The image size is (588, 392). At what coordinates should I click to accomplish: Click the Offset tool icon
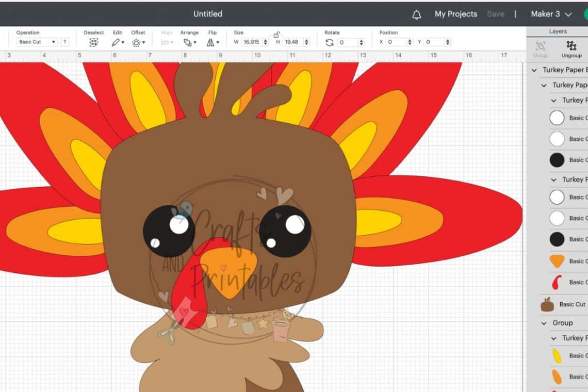(136, 43)
